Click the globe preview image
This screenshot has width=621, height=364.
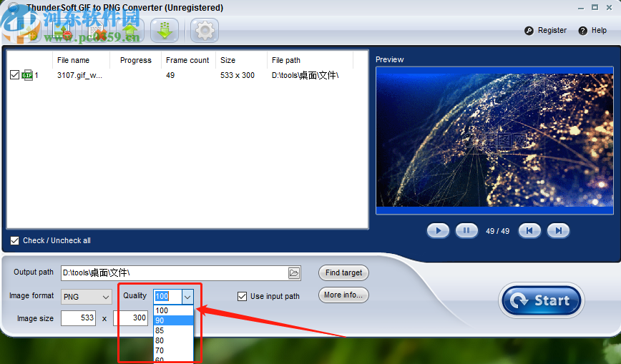[494, 140]
